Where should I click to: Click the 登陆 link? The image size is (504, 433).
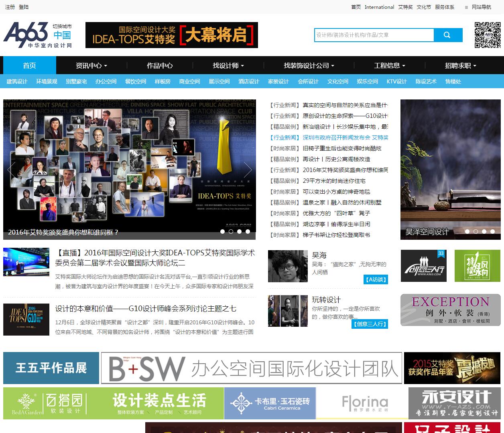[24, 7]
